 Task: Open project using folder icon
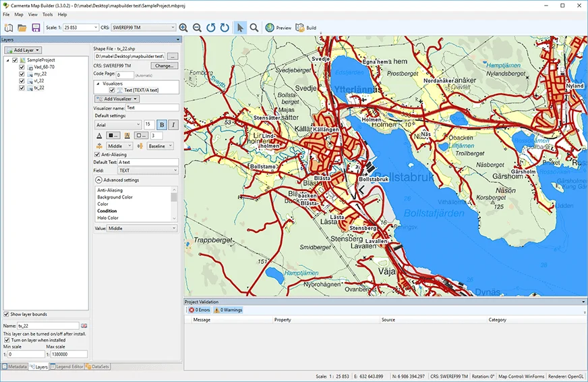coord(22,28)
